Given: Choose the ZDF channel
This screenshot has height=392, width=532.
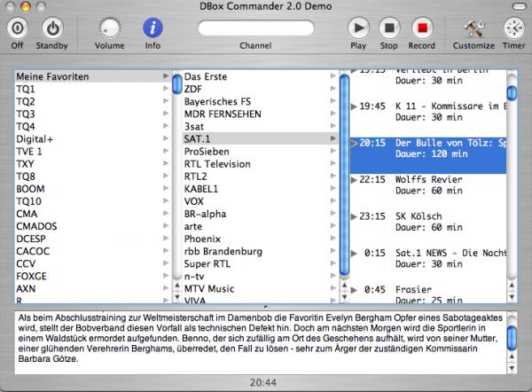Looking at the screenshot, I should 194,90.
